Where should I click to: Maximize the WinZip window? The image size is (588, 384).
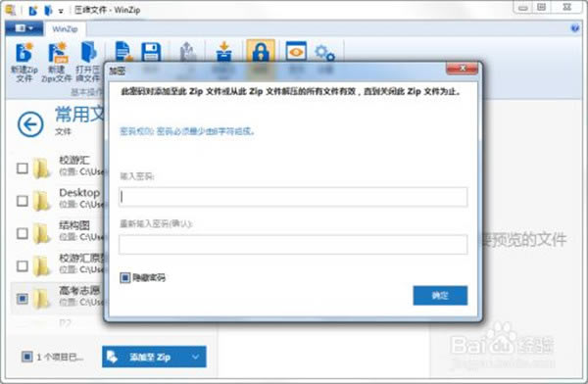(542, 7)
